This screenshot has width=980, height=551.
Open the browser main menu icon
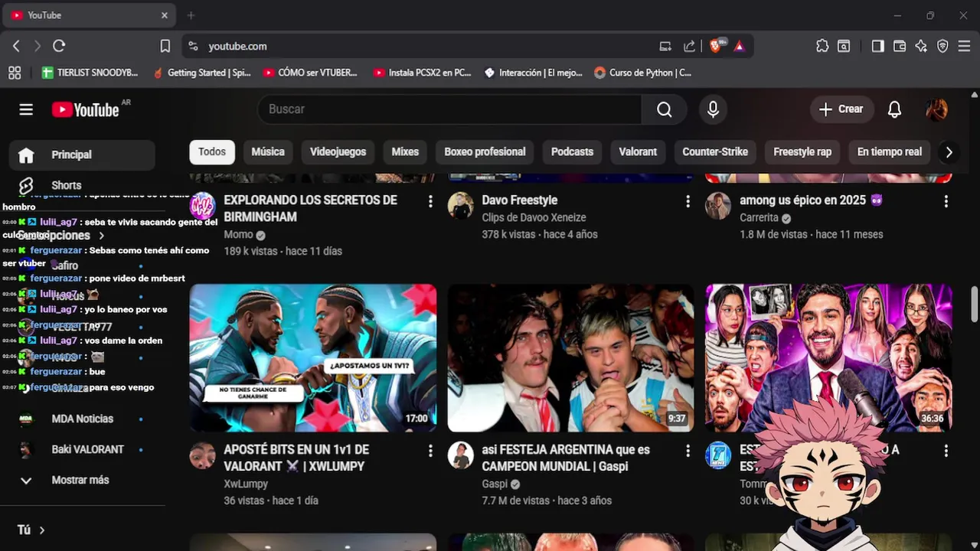pyautogui.click(x=964, y=46)
